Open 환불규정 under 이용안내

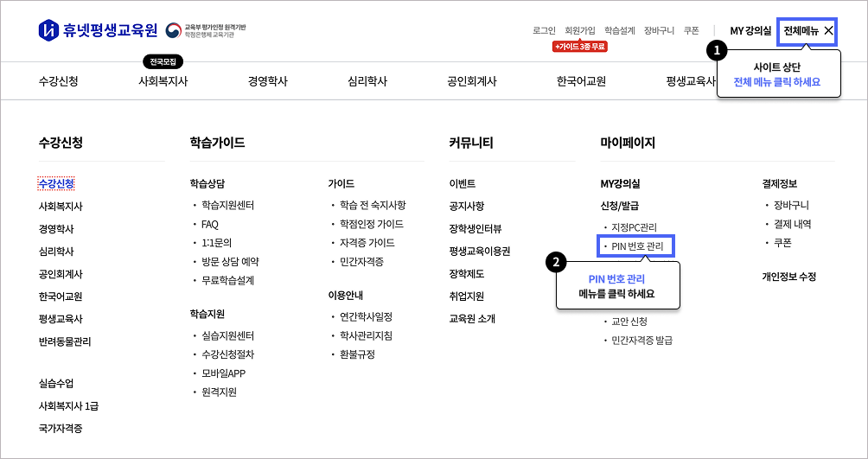(357, 354)
